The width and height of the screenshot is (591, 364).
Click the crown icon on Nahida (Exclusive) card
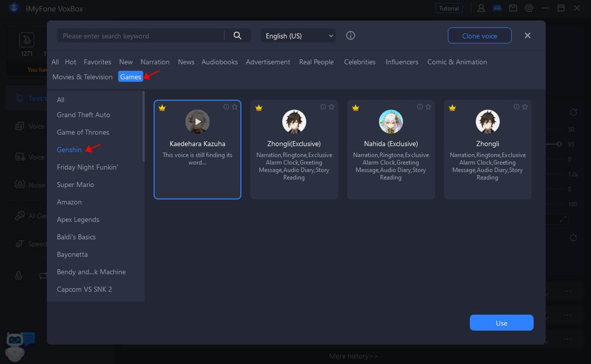[x=356, y=108]
